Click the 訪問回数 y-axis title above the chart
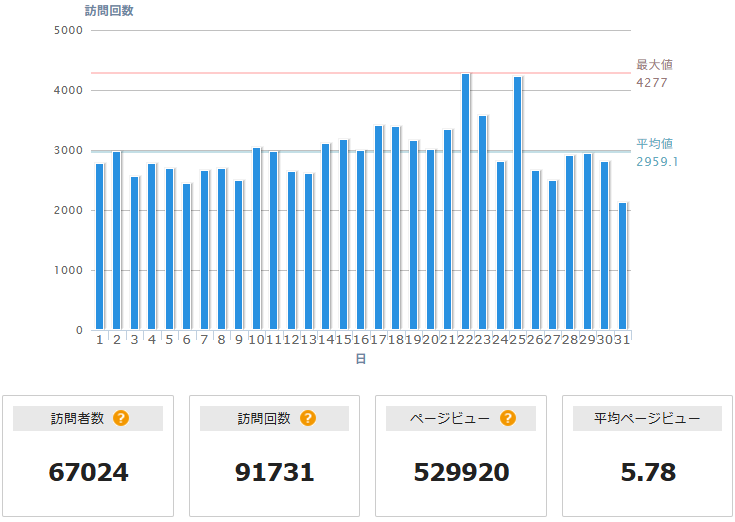 [109, 11]
